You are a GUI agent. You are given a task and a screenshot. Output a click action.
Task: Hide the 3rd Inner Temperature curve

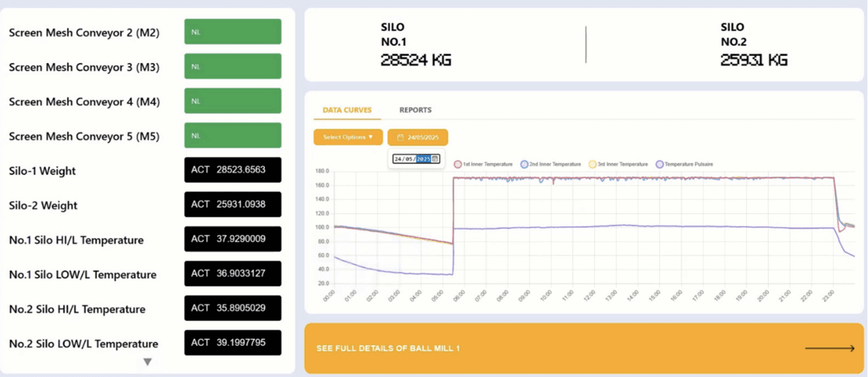click(593, 165)
